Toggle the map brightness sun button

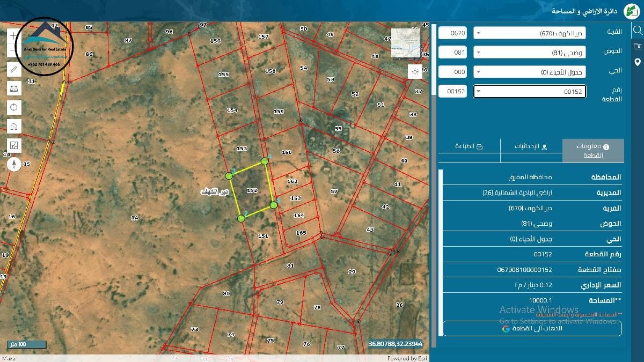(x=414, y=72)
